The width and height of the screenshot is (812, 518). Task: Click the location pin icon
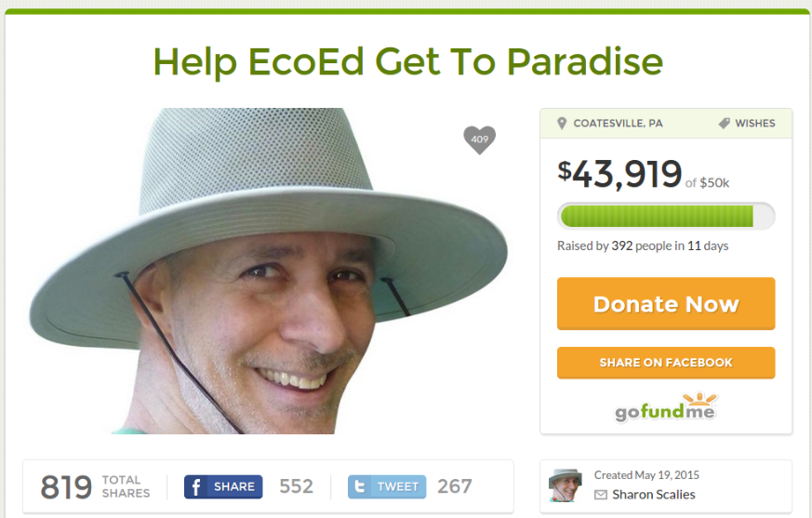coord(562,124)
